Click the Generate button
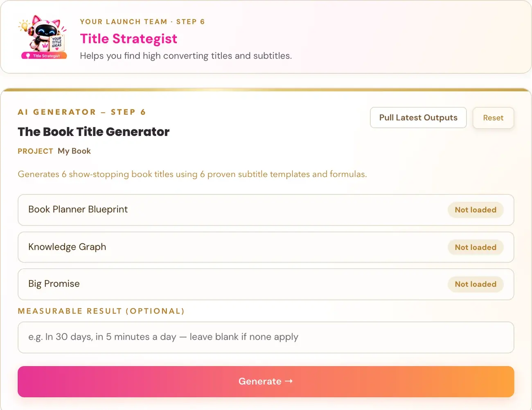 [266, 381]
